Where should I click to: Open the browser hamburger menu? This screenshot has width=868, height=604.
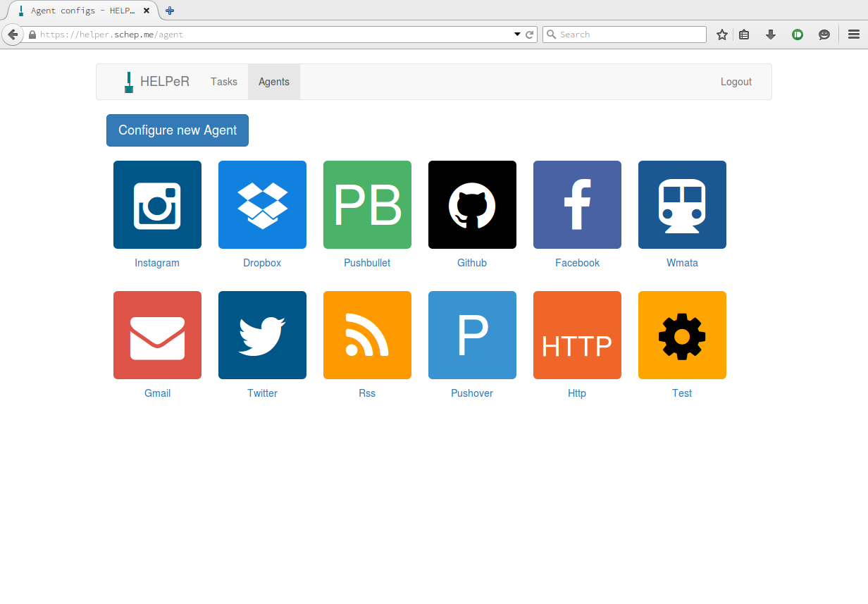coord(854,35)
